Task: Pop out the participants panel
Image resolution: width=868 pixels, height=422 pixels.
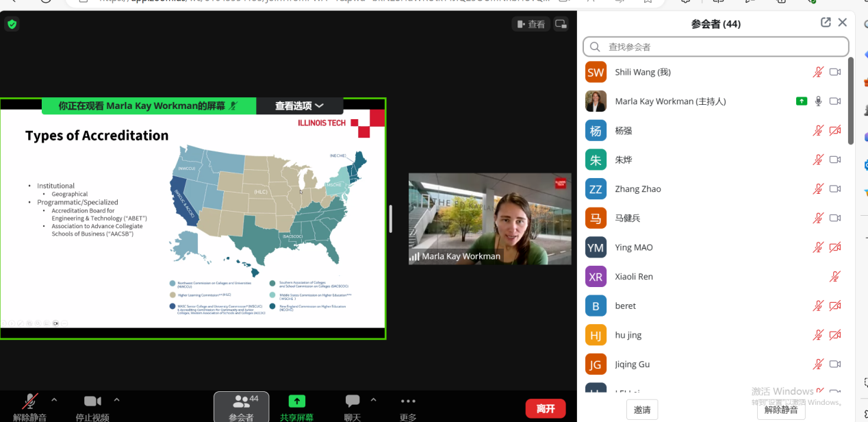Action: tap(826, 23)
